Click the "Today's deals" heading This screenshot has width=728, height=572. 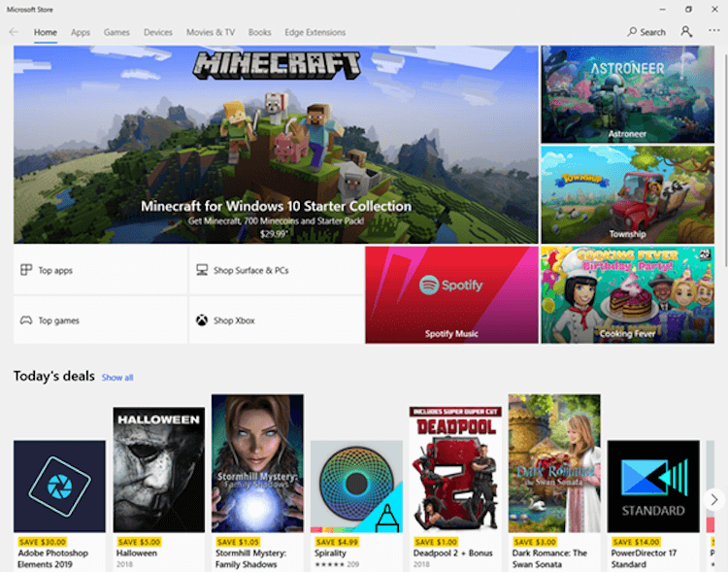point(53,376)
